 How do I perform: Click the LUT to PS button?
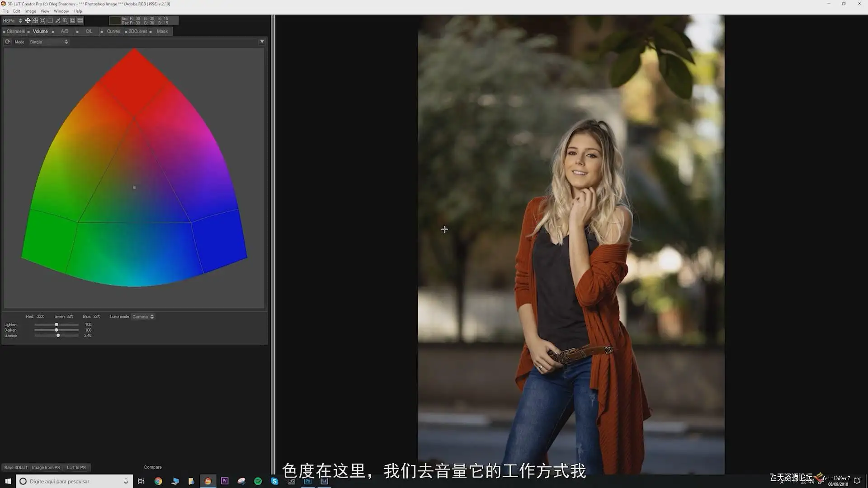(x=76, y=467)
